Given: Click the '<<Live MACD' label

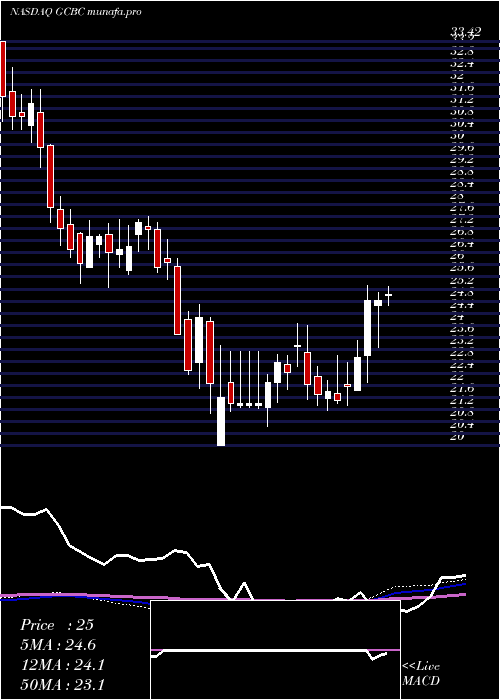Looking at the screenshot, I should click(421, 674).
